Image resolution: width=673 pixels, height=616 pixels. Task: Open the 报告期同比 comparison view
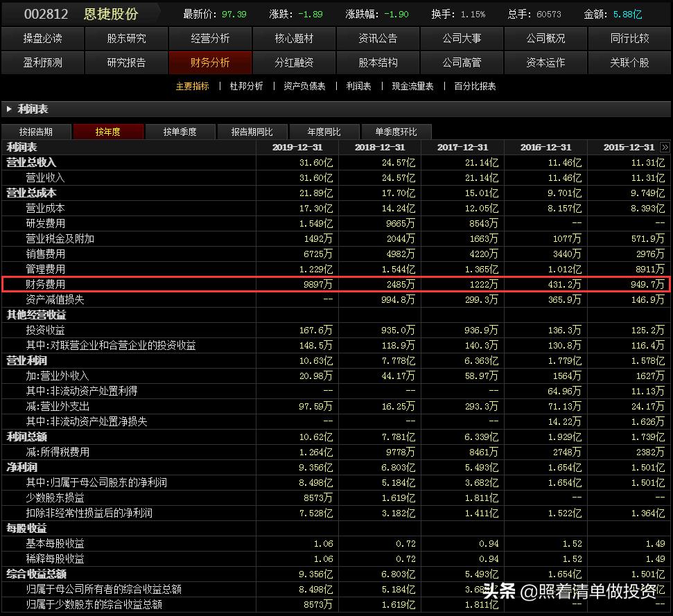pyautogui.click(x=252, y=131)
